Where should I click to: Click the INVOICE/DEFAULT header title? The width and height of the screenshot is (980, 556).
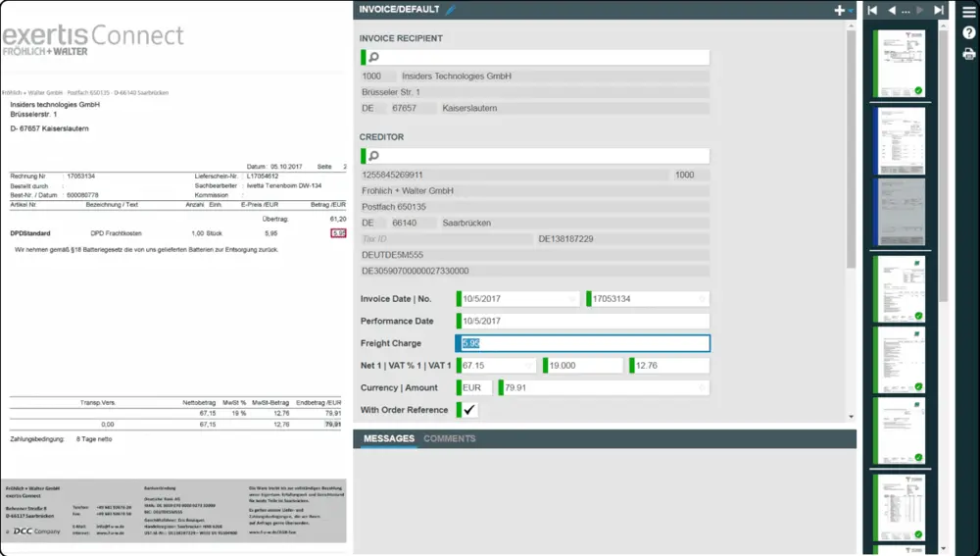click(400, 10)
